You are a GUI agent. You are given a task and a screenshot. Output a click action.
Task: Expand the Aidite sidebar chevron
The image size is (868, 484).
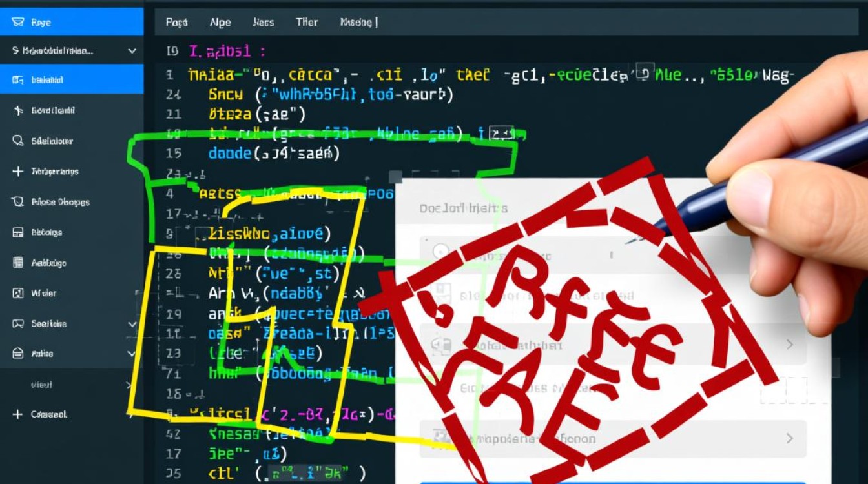[x=132, y=354]
